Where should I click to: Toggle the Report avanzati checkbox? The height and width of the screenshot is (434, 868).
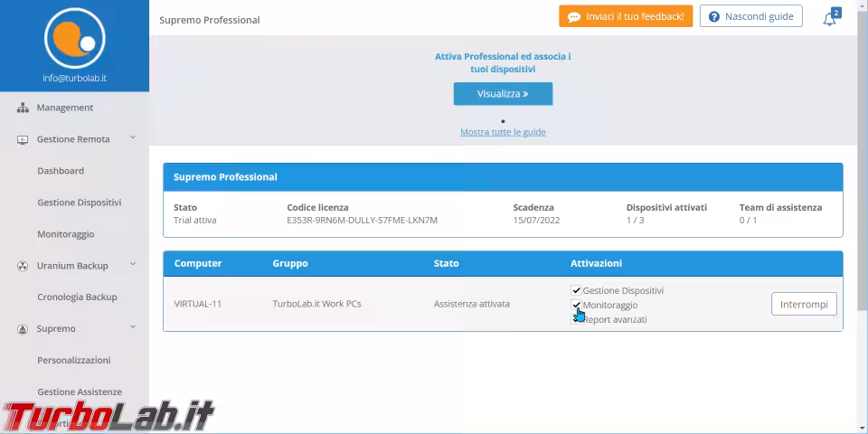(x=576, y=319)
